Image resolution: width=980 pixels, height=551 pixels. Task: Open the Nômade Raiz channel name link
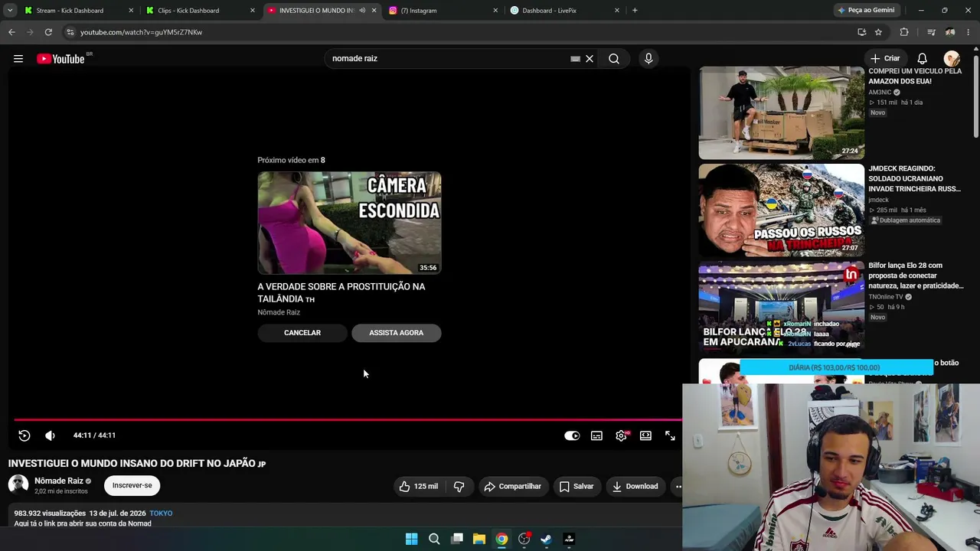click(59, 481)
